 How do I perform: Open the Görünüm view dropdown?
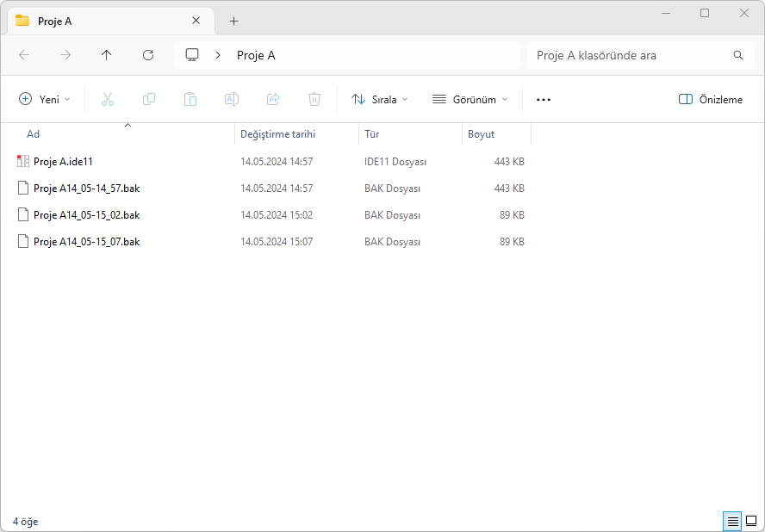pos(470,99)
